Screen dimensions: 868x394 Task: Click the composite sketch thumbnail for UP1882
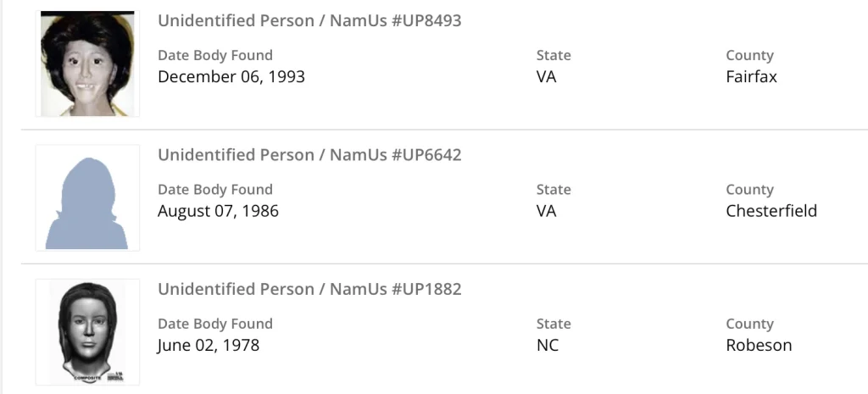pyautogui.click(x=87, y=332)
